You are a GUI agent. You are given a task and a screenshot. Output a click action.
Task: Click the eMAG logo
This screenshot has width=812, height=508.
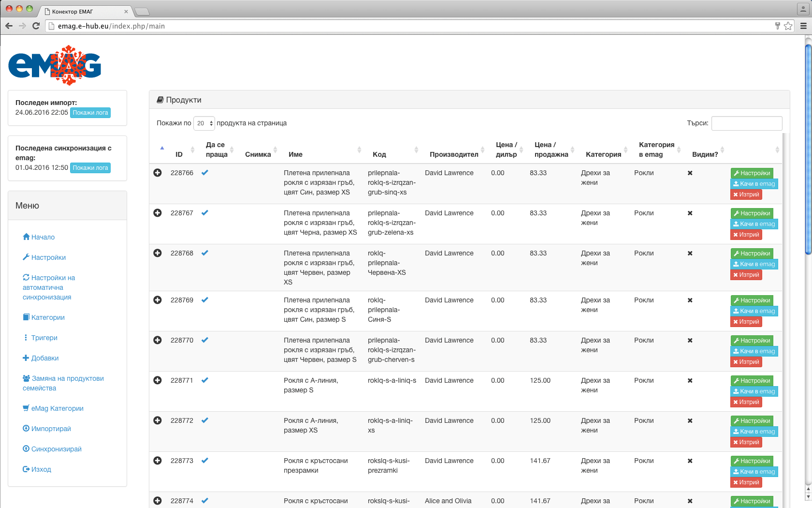point(55,65)
